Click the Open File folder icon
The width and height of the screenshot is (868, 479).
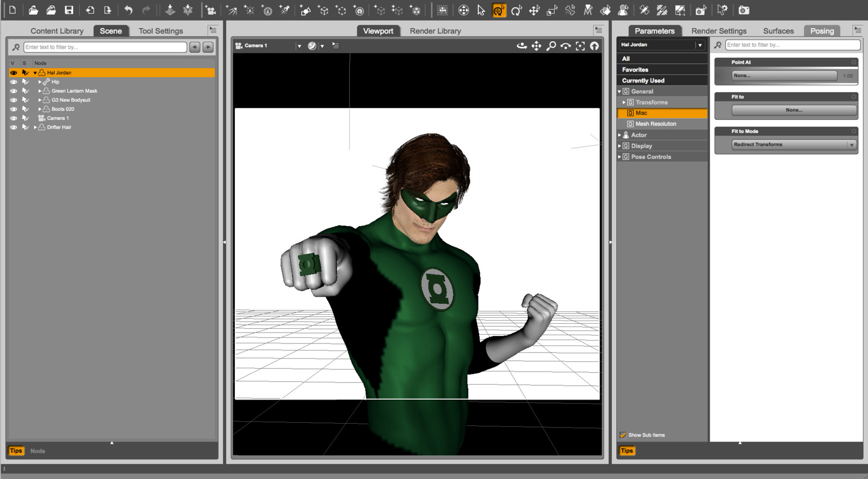click(33, 10)
